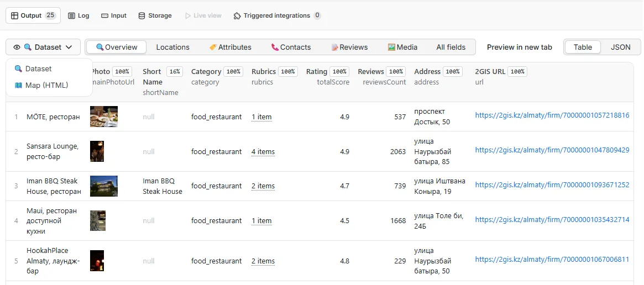The width and height of the screenshot is (644, 285).
Task: Expand the Dataset view dropdown
Action: click(x=43, y=47)
